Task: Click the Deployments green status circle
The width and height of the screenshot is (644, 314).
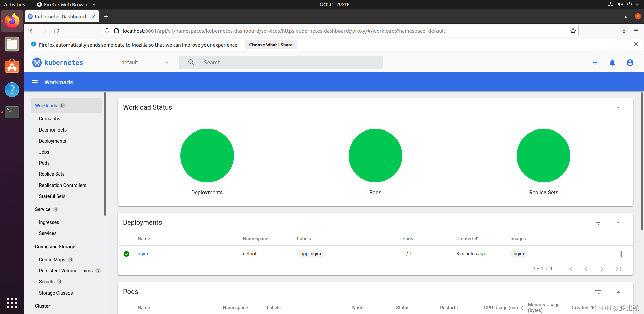Action: 207,156
